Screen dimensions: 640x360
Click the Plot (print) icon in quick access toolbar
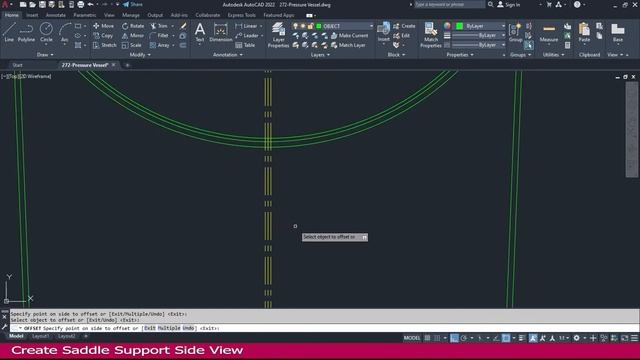(x=81, y=4)
